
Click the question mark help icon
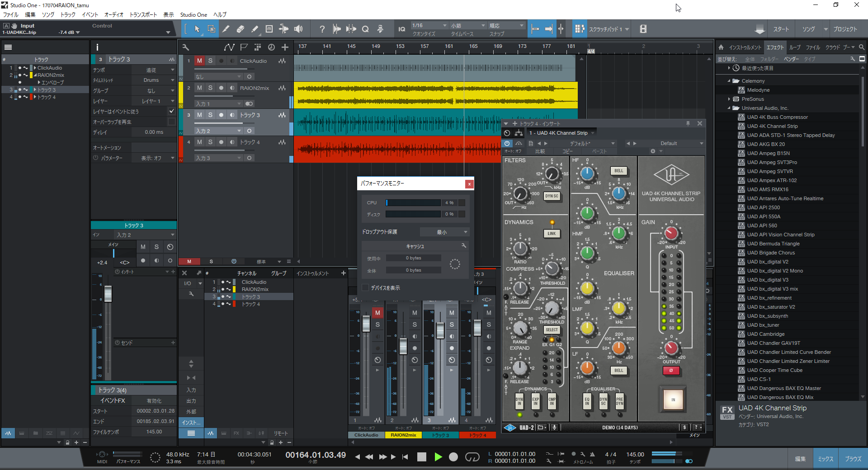click(x=322, y=29)
